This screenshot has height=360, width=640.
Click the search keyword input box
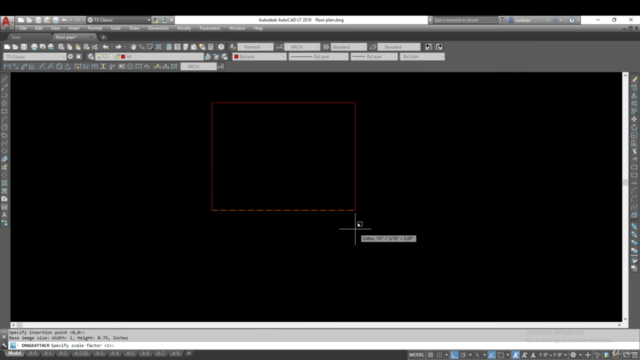tap(464, 20)
